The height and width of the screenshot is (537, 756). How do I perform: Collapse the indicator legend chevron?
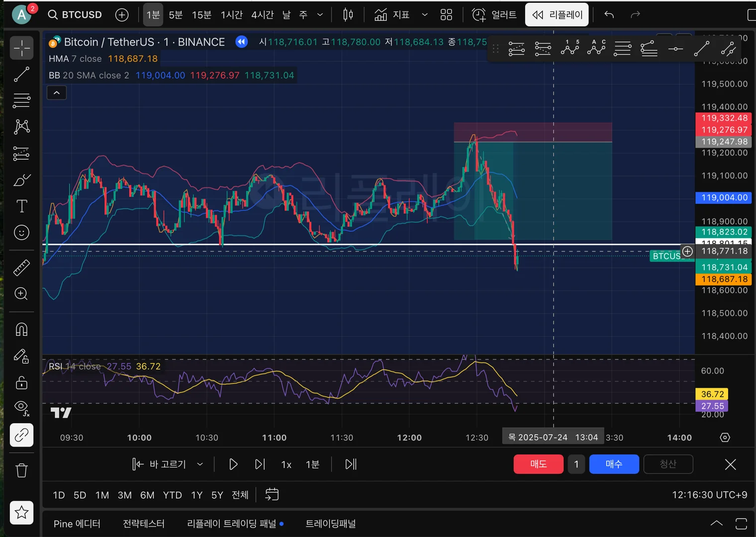pos(57,93)
